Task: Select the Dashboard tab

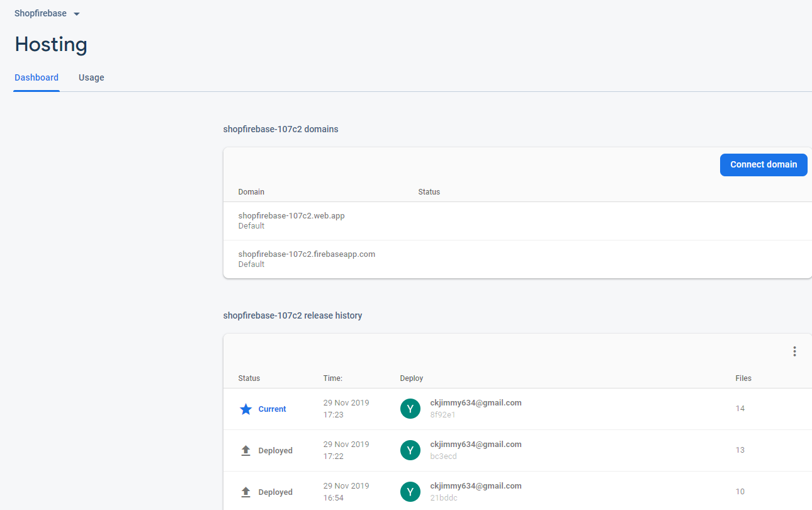Action: pos(36,77)
